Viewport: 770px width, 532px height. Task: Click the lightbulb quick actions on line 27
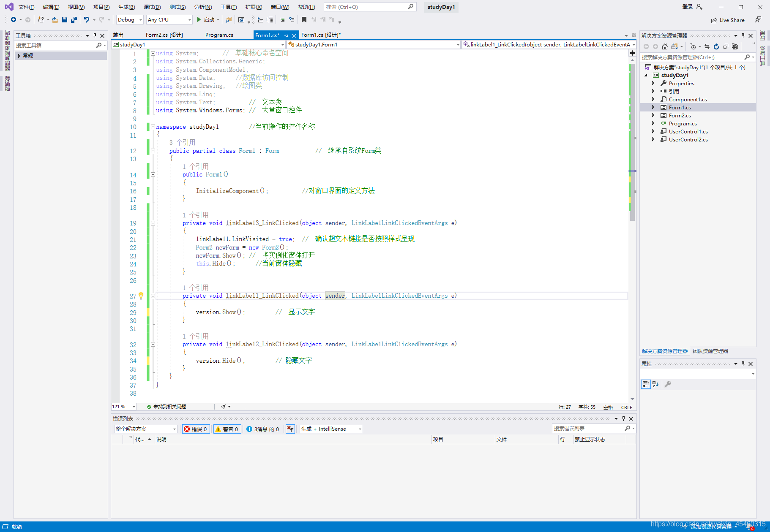click(x=141, y=296)
